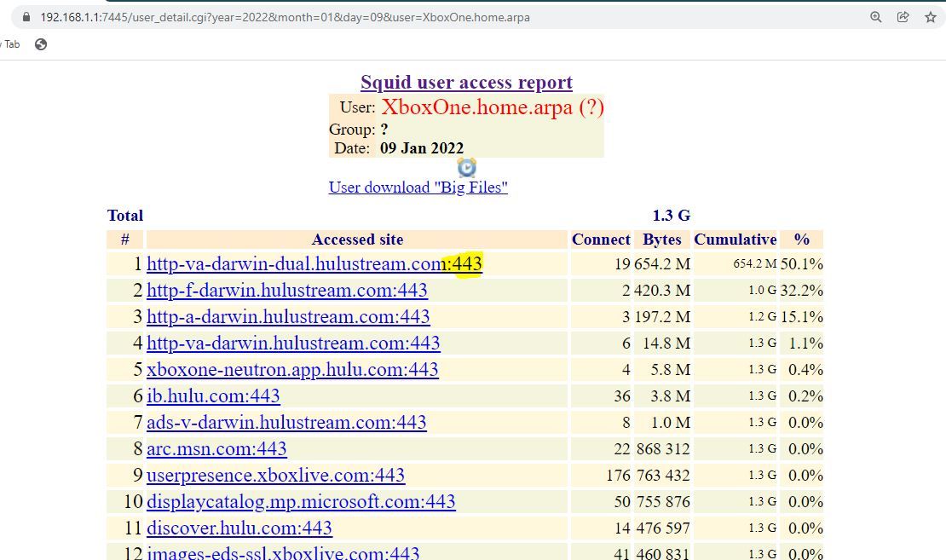Viewport: 946px width, 560px height.
Task: Open displaycatalog.mp.microsoft.com:443 link
Action: pyautogui.click(x=301, y=501)
